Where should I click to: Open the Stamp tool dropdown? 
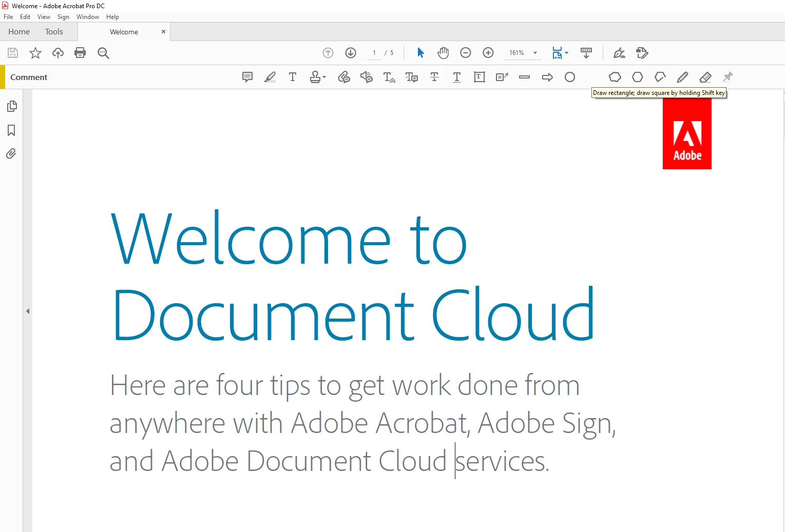pyautogui.click(x=318, y=77)
